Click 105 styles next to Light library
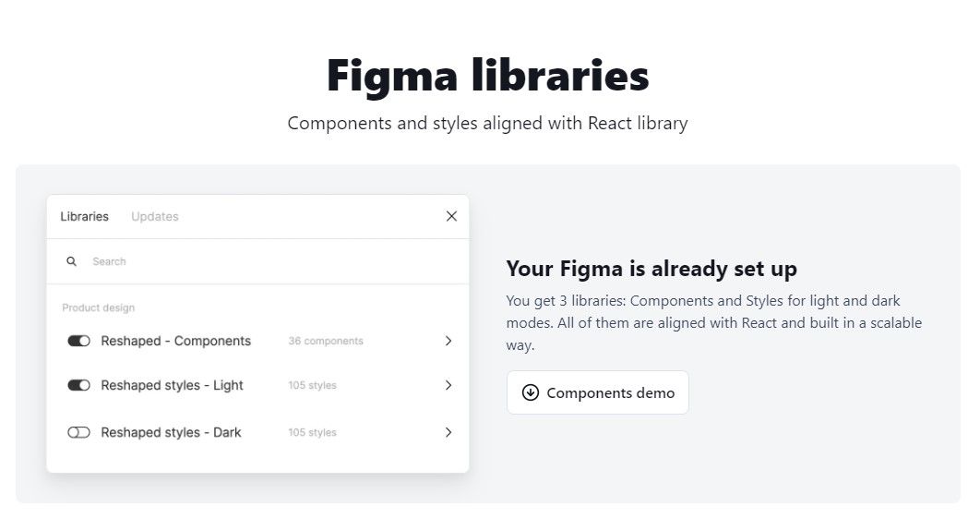 (312, 385)
